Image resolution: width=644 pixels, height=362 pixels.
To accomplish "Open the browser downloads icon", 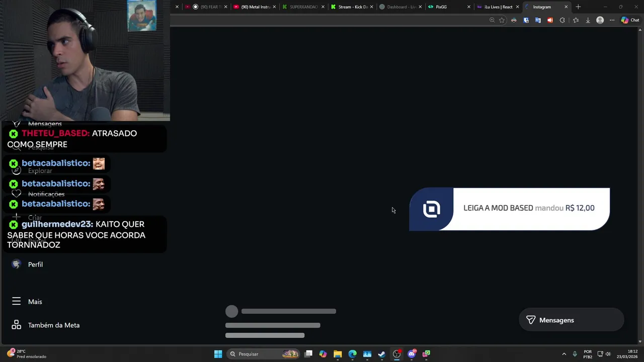I will [x=588, y=20].
